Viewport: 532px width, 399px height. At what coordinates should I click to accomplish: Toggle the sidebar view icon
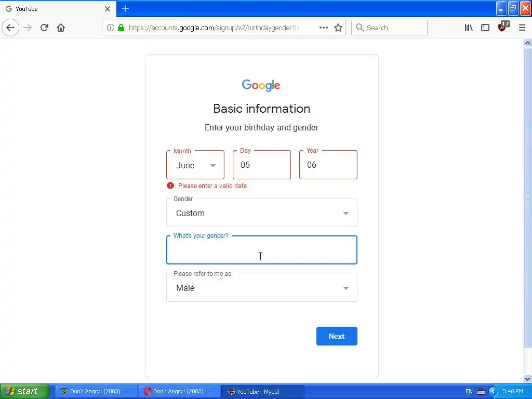pos(485,28)
